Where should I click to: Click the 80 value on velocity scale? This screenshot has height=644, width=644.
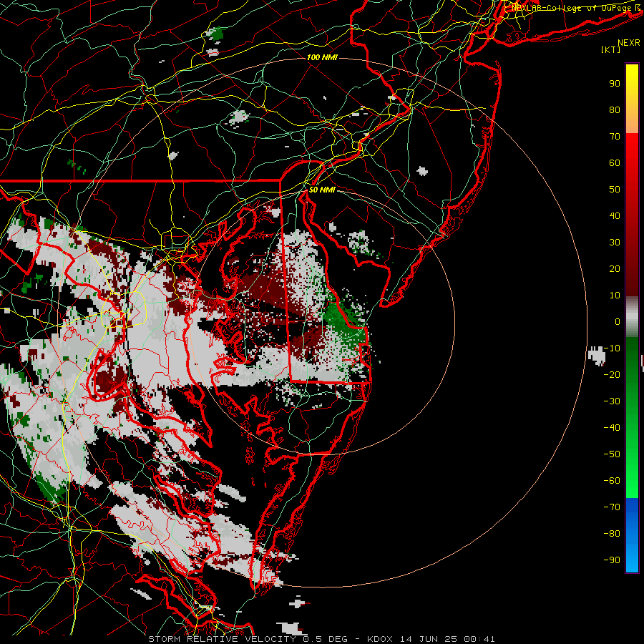coord(615,109)
